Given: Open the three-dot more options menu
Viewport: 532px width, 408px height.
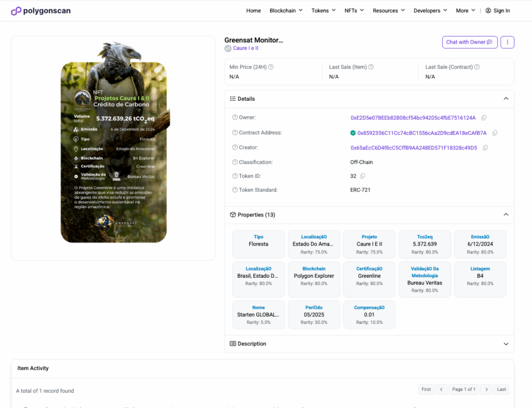Looking at the screenshot, I should pos(507,42).
